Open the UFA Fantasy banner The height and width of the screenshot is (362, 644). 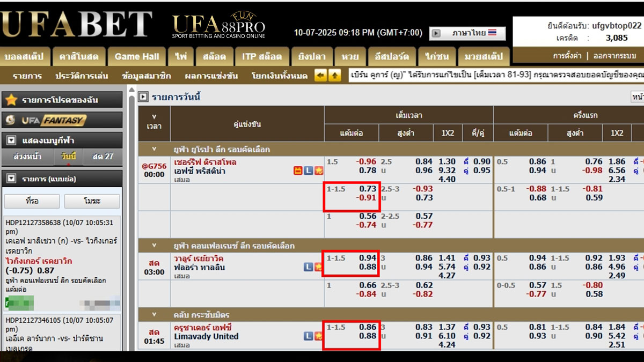pyautogui.click(x=62, y=120)
